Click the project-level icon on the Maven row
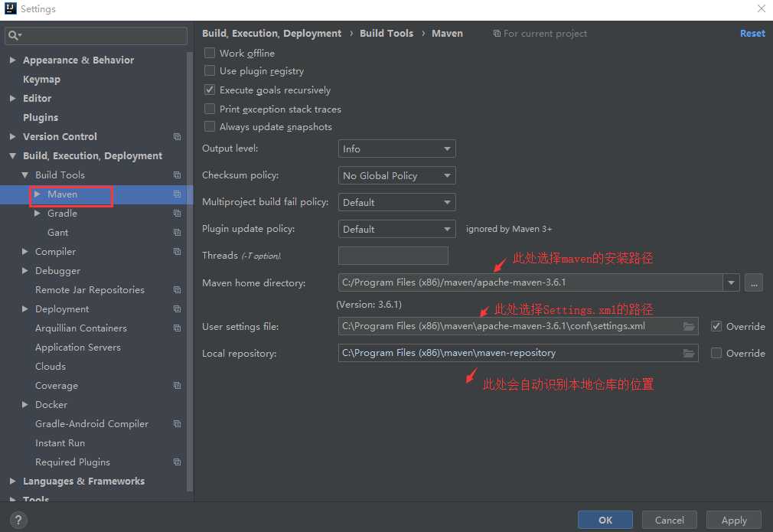 pyautogui.click(x=177, y=194)
